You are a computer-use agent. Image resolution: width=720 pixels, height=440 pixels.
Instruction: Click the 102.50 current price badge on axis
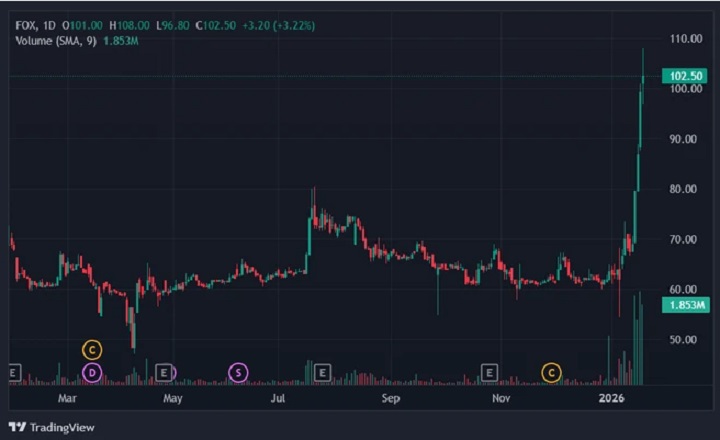click(685, 76)
